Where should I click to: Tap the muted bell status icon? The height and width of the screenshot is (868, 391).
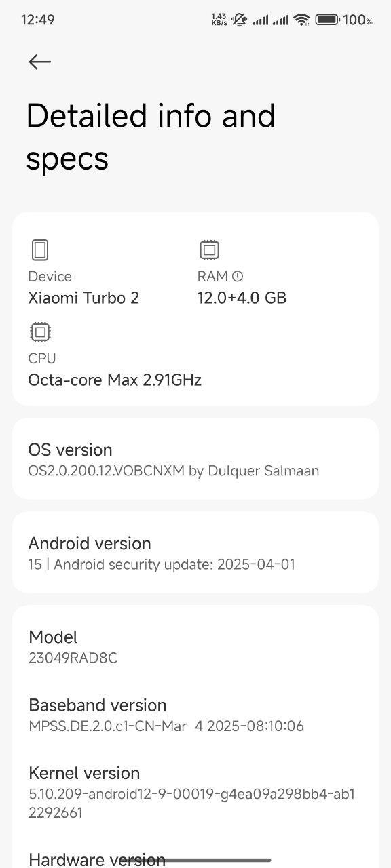pos(239,20)
